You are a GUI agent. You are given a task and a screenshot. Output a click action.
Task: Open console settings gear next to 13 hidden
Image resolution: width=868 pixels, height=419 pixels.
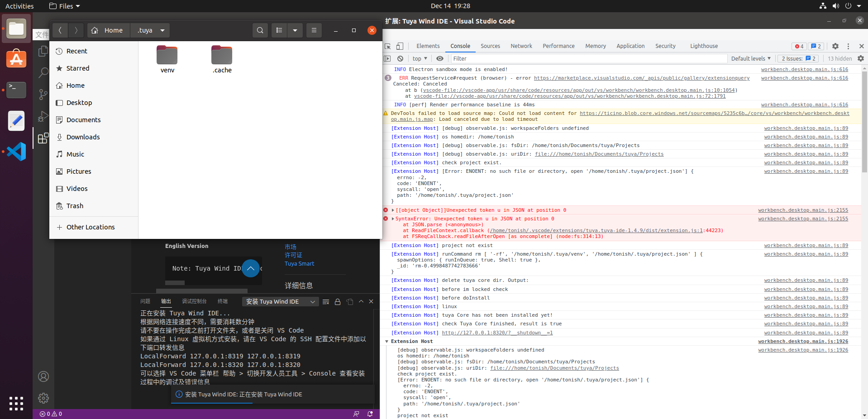click(861, 58)
